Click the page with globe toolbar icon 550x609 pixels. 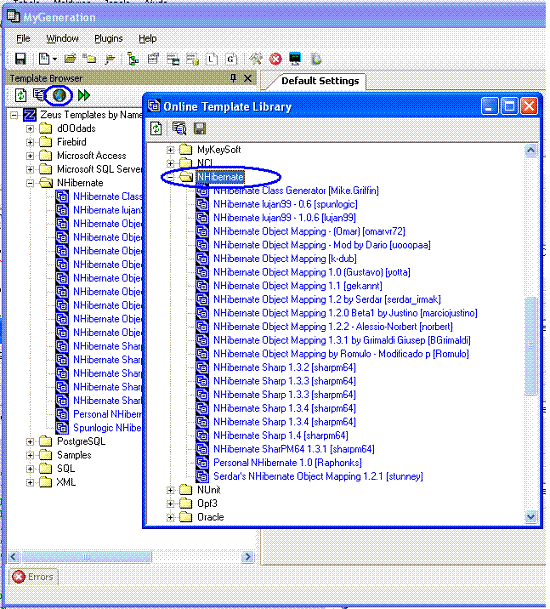coord(317,59)
